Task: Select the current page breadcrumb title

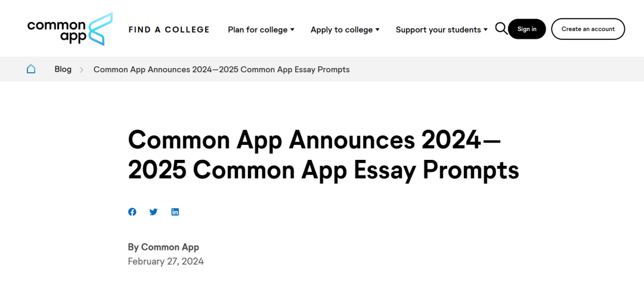Action: coord(221,70)
